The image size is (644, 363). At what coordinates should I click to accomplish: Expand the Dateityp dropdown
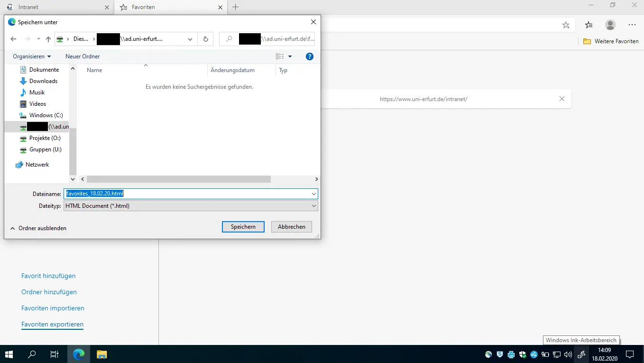313,206
